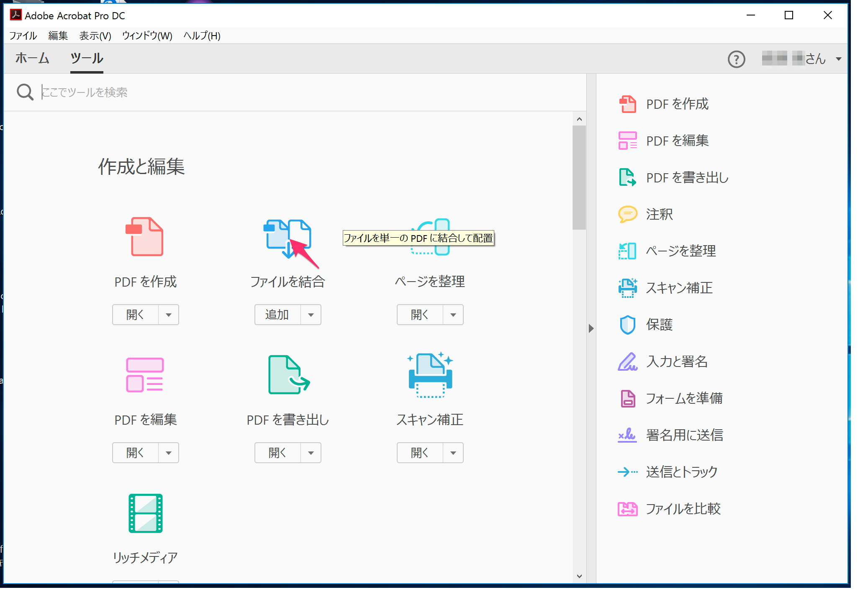This screenshot has width=868, height=605.
Task: Select 署名用に送信 signature icon in sidebar
Action: tap(627, 435)
